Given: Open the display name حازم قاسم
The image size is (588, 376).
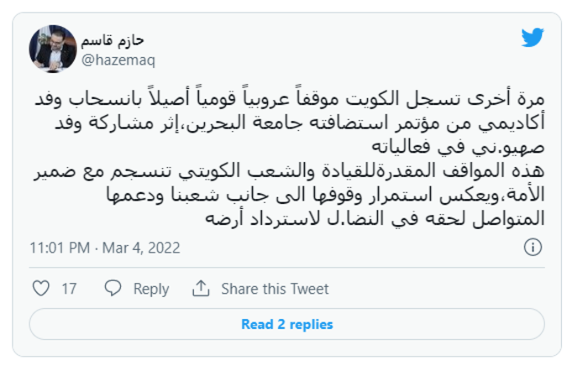Looking at the screenshot, I should pos(113,40).
